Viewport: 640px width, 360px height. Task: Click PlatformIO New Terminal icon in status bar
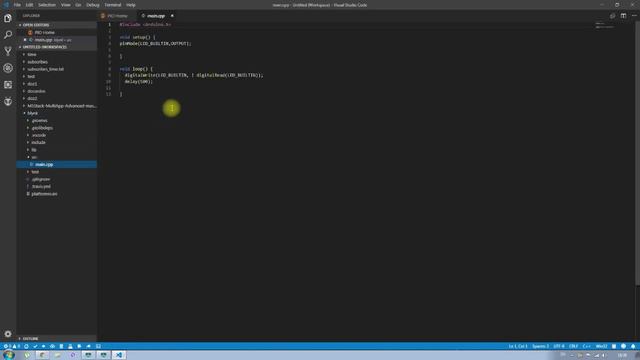coord(98,346)
